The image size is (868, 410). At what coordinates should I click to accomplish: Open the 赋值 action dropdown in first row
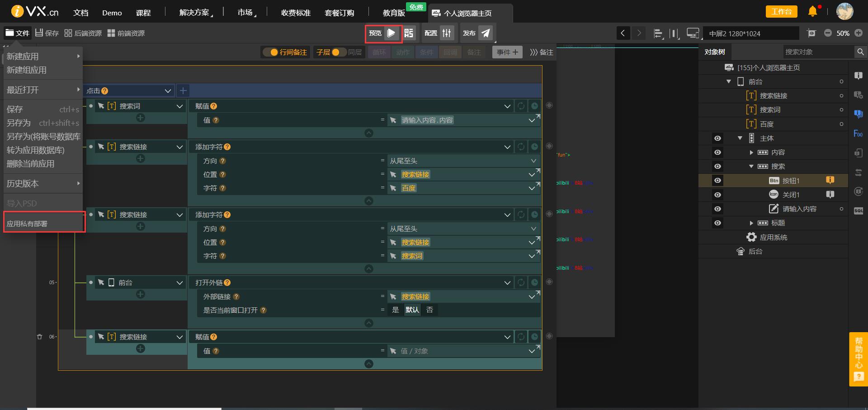pyautogui.click(x=507, y=106)
